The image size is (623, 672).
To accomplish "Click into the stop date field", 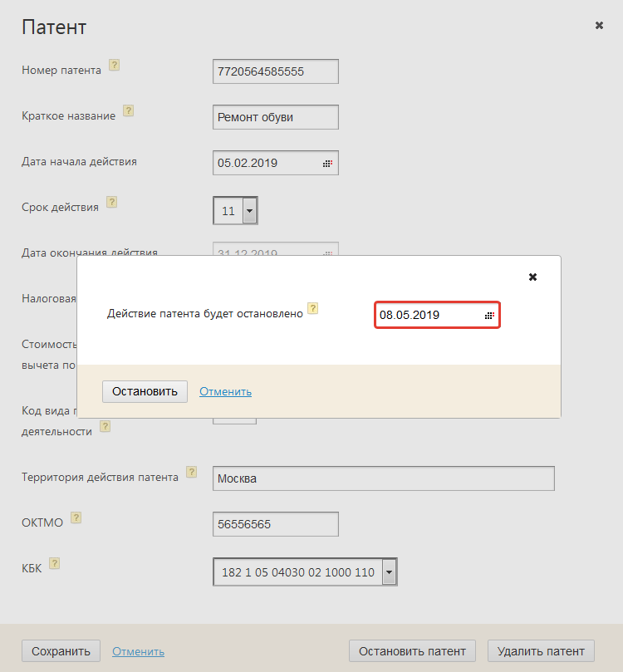I will pos(428,316).
